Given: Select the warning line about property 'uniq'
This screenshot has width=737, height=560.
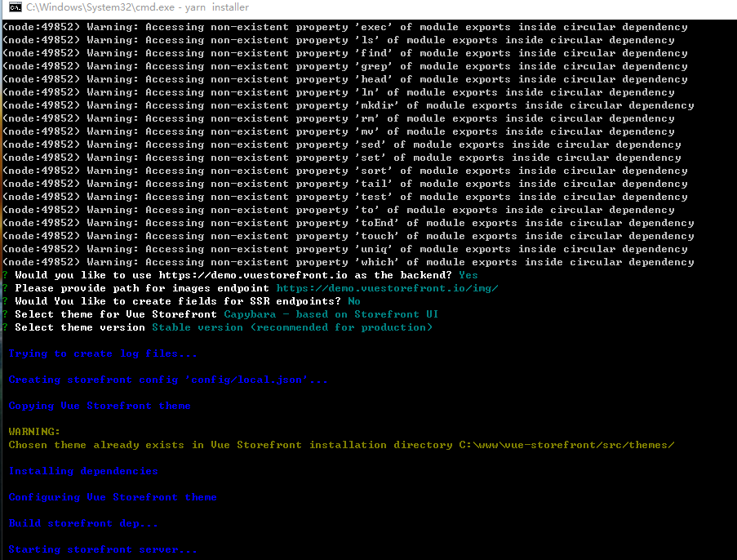Looking at the screenshot, I should pos(345,249).
